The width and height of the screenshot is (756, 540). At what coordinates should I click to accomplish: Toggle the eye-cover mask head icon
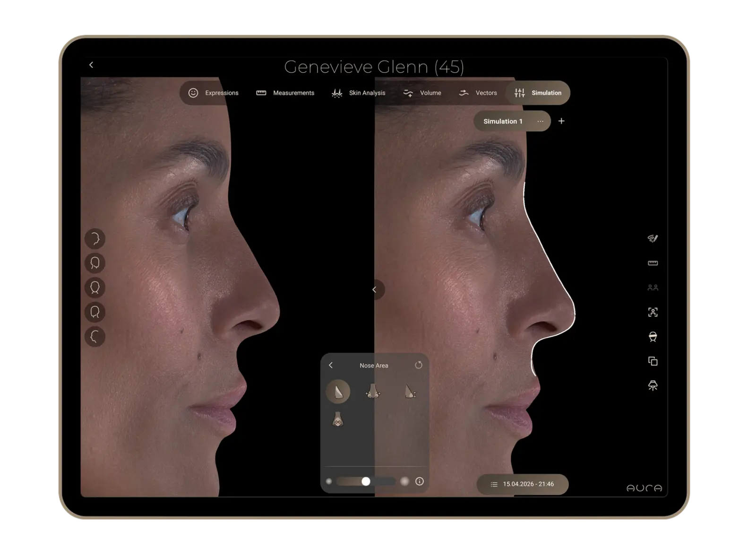click(653, 337)
